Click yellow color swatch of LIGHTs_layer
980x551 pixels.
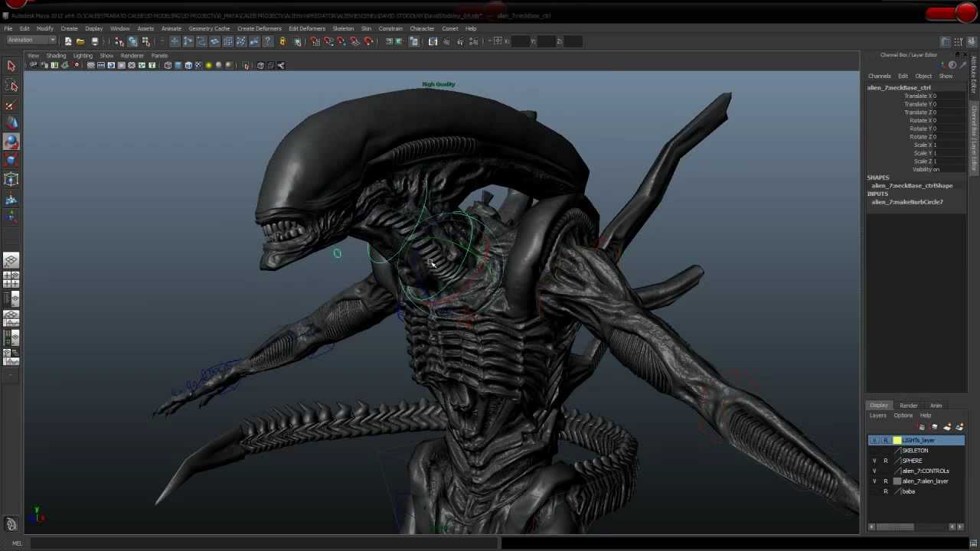[x=897, y=440]
